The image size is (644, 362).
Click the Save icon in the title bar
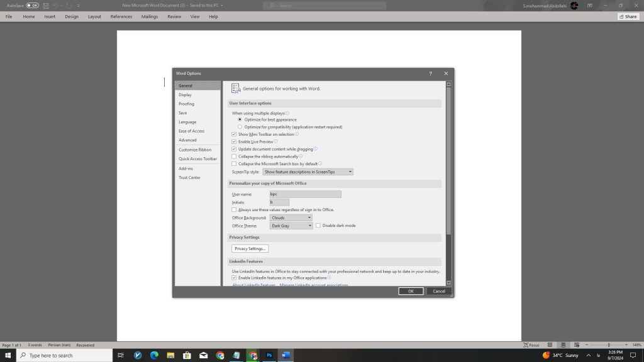tap(46, 6)
